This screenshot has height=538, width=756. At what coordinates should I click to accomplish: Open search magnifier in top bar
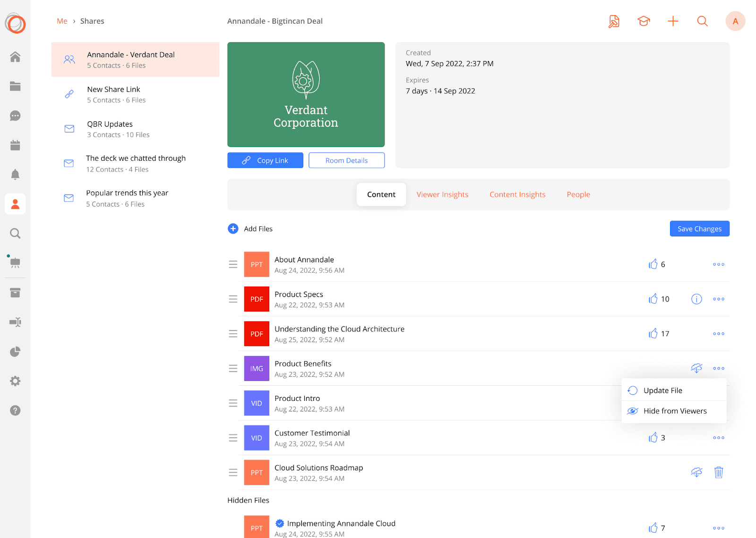702,21
